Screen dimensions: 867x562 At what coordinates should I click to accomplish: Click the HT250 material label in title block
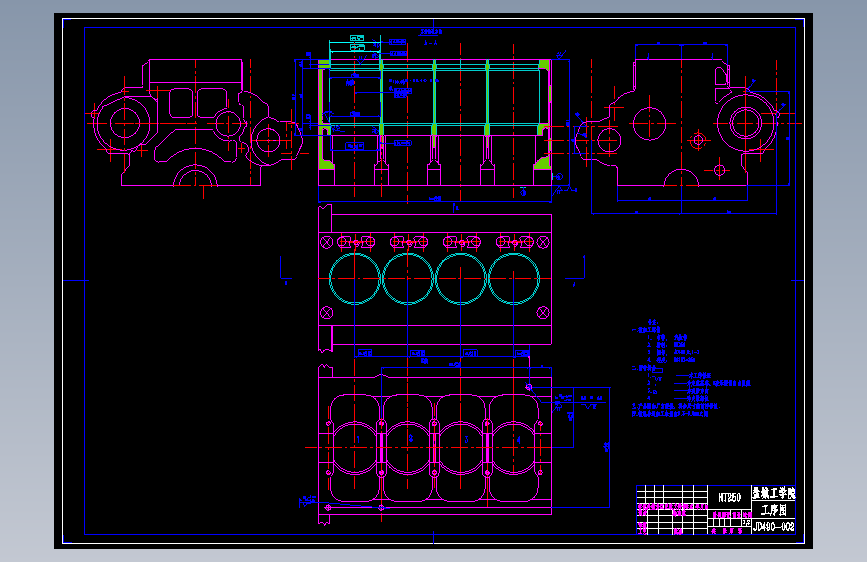click(x=729, y=497)
